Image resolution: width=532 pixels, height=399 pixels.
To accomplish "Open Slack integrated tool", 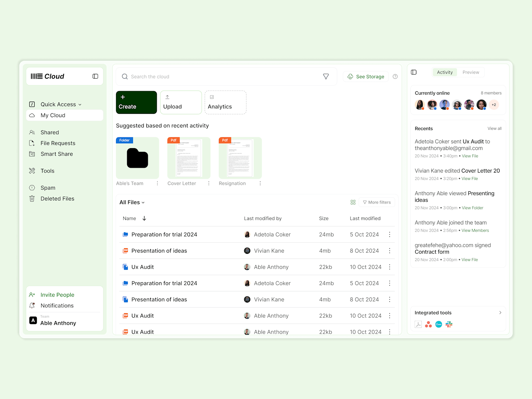I will click(x=449, y=324).
